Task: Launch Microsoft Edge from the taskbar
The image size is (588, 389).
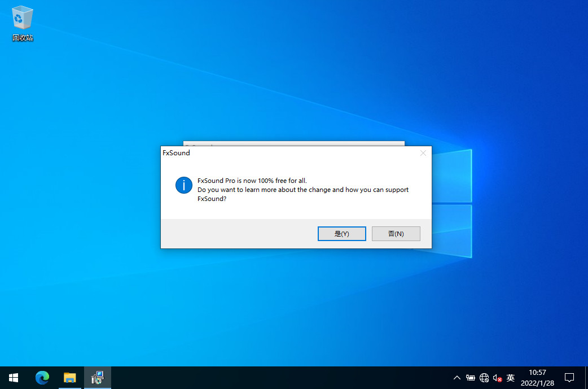Action: pyautogui.click(x=42, y=378)
